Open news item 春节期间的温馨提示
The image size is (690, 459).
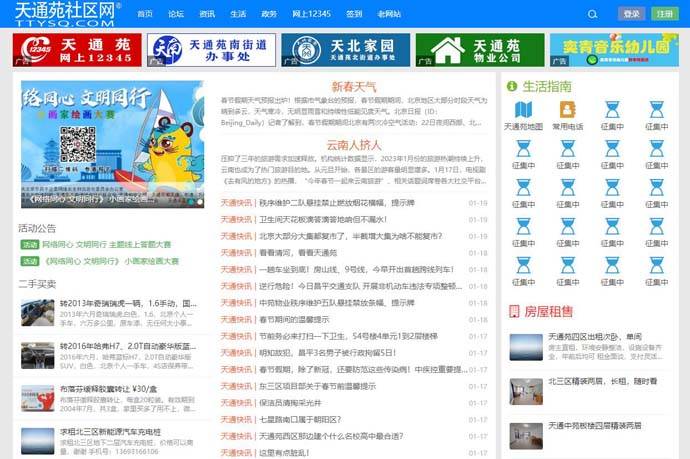pos(294,319)
